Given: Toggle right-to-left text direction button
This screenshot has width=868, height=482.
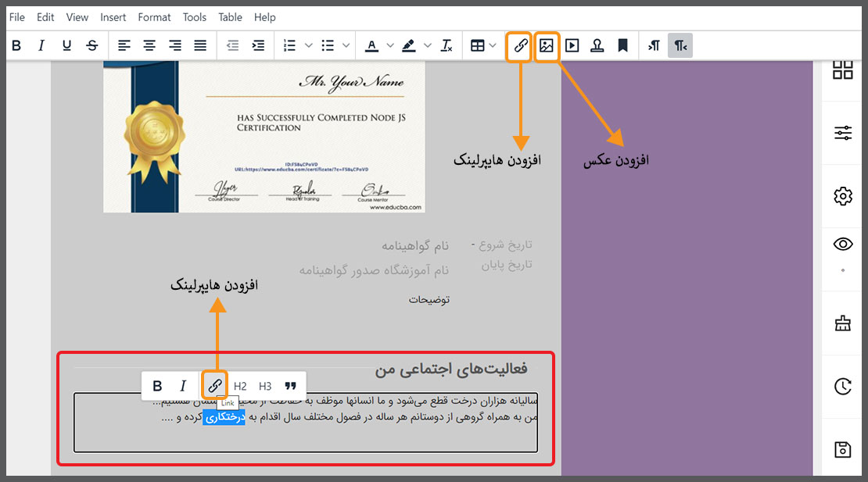Looking at the screenshot, I should (680, 46).
